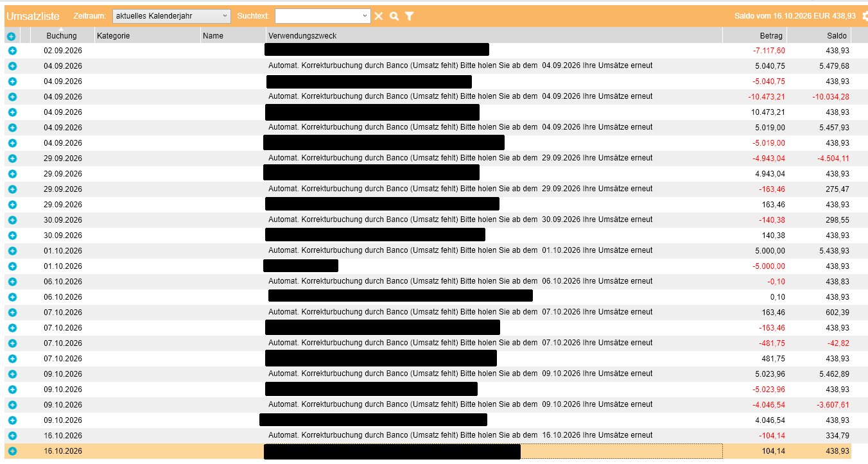This screenshot has height=464, width=868.
Task: Open the filter funnel icon
Action: tap(409, 16)
